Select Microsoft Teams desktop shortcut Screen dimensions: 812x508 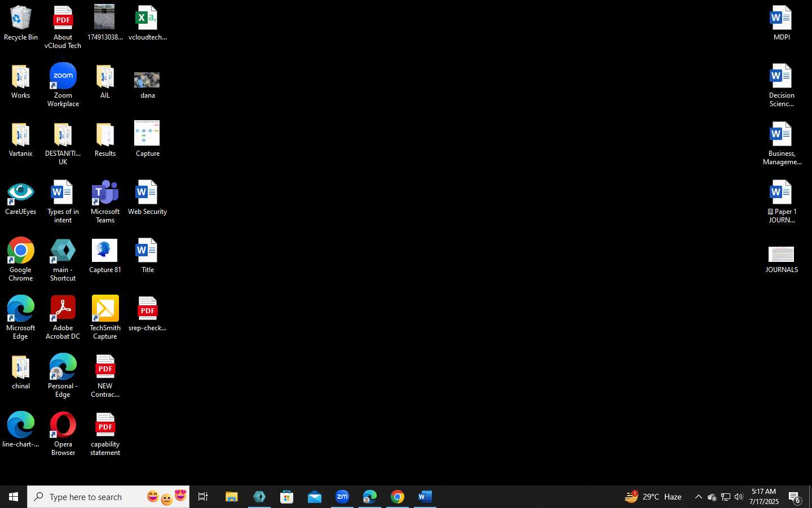point(105,202)
